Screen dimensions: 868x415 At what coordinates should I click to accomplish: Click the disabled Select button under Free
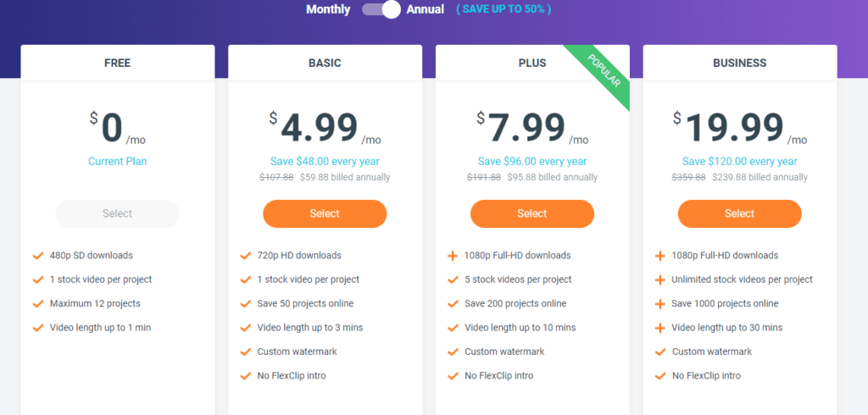click(118, 213)
